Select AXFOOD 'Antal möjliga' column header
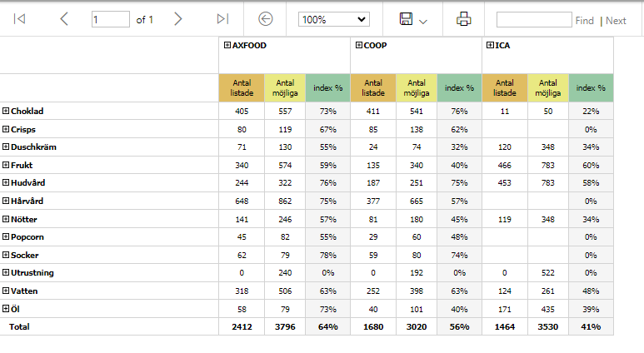Image resolution: width=644 pixels, height=353 pixels. coord(285,88)
